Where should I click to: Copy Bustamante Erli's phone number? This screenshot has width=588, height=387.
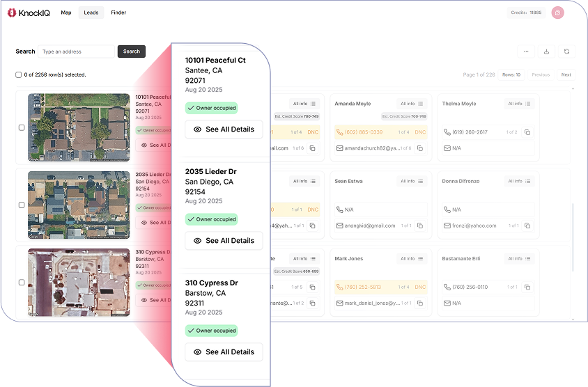527,287
